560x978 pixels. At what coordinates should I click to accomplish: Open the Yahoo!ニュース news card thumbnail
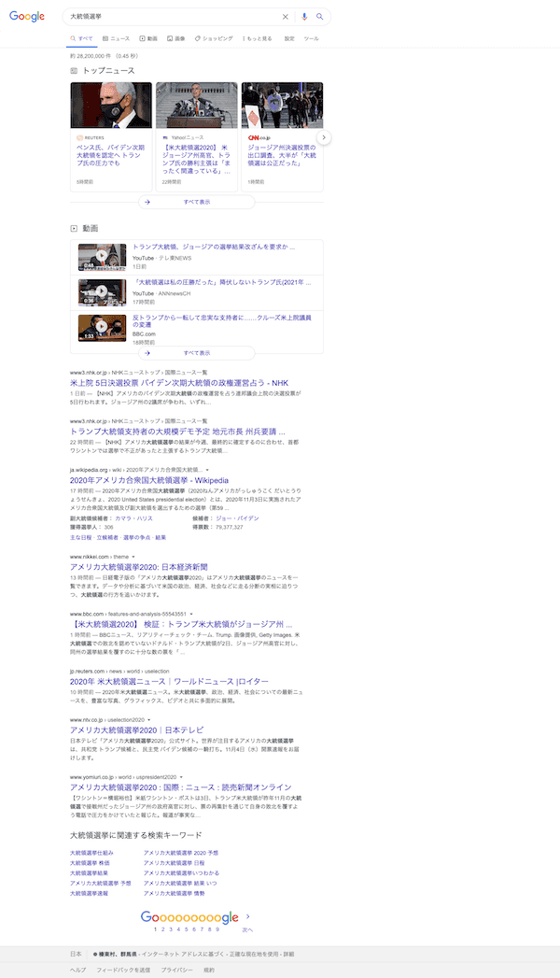tap(196, 105)
